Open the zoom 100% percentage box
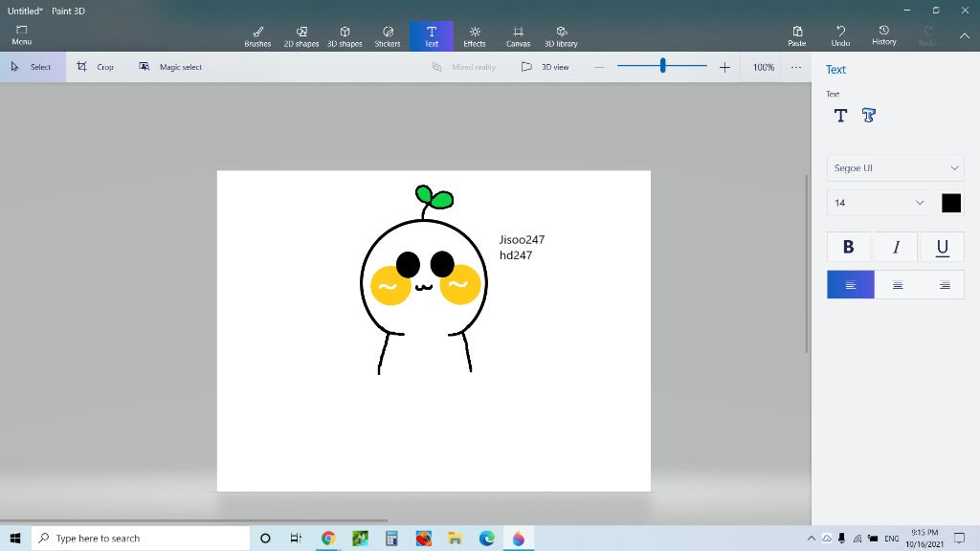Viewport: 980px width, 551px height. coord(763,67)
